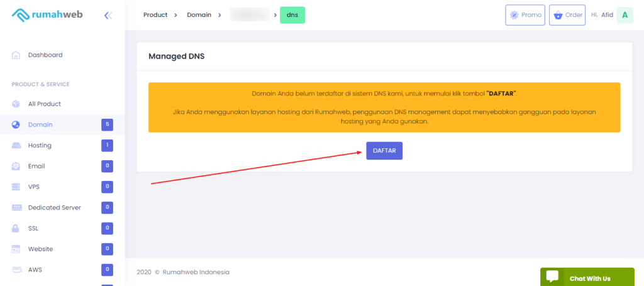Click the Email envelope icon
This screenshot has height=286, width=644.
(x=16, y=166)
